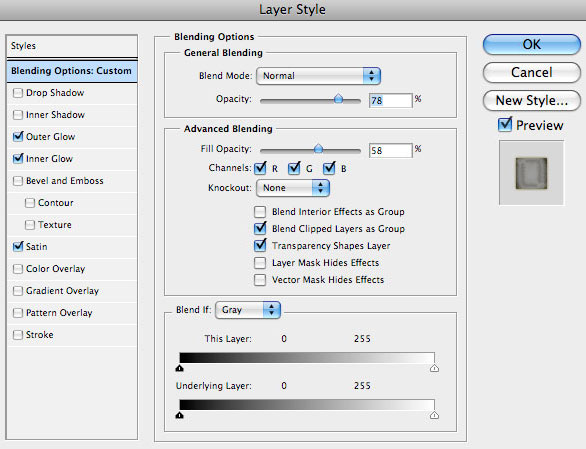Enable the Bevel and Emboss checkbox
The image size is (586, 449).
coord(18,181)
